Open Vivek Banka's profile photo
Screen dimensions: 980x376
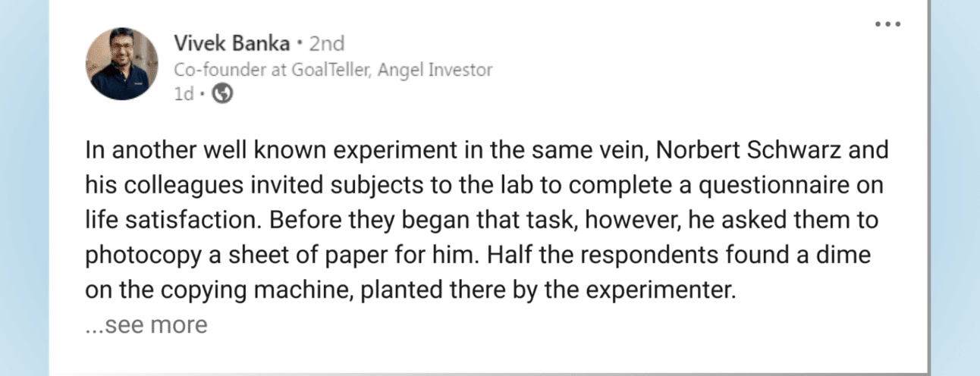(122, 64)
